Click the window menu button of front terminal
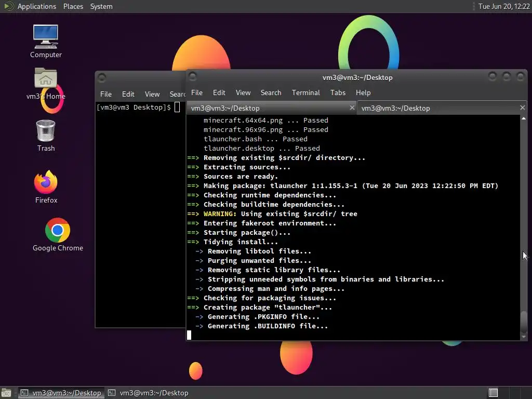This screenshot has width=532, height=399. [192, 77]
